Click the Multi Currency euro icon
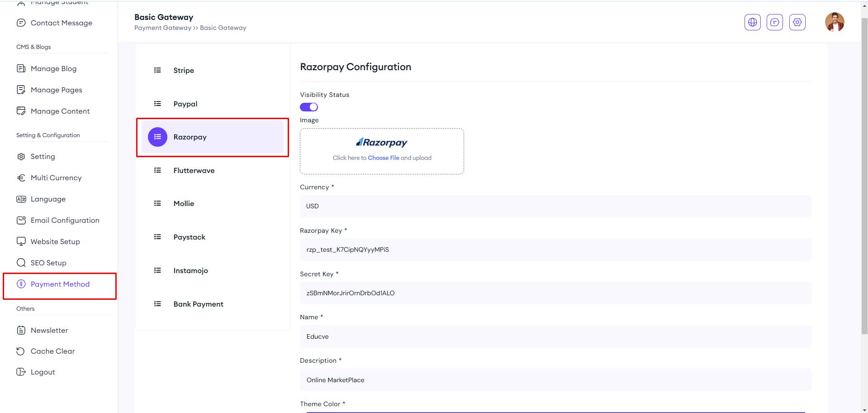Viewport: 868px width, 413px height. (x=21, y=178)
